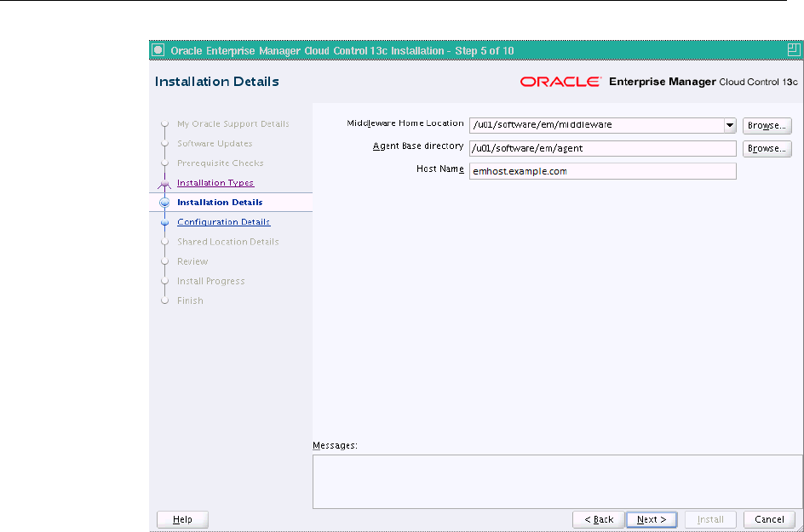
Task: Click the Oracle logo in the header
Action: (x=560, y=82)
